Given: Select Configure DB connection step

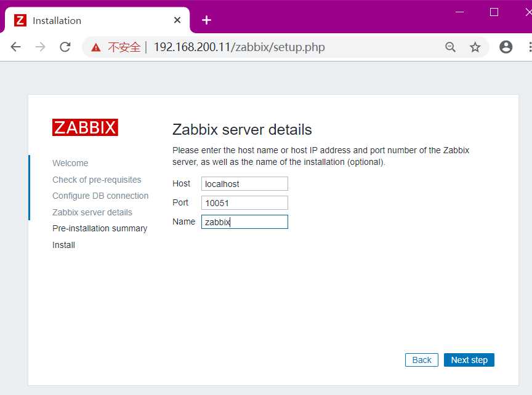Looking at the screenshot, I should [x=100, y=196].
